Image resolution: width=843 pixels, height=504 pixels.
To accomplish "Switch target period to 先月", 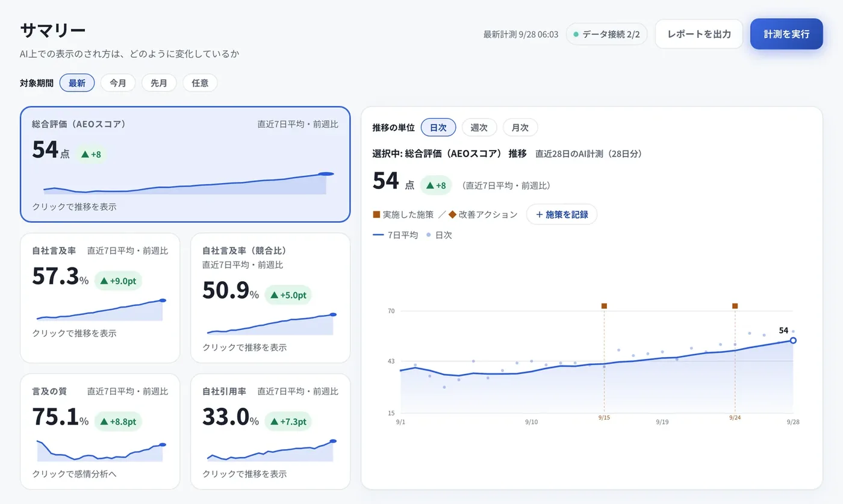I will pos(159,83).
